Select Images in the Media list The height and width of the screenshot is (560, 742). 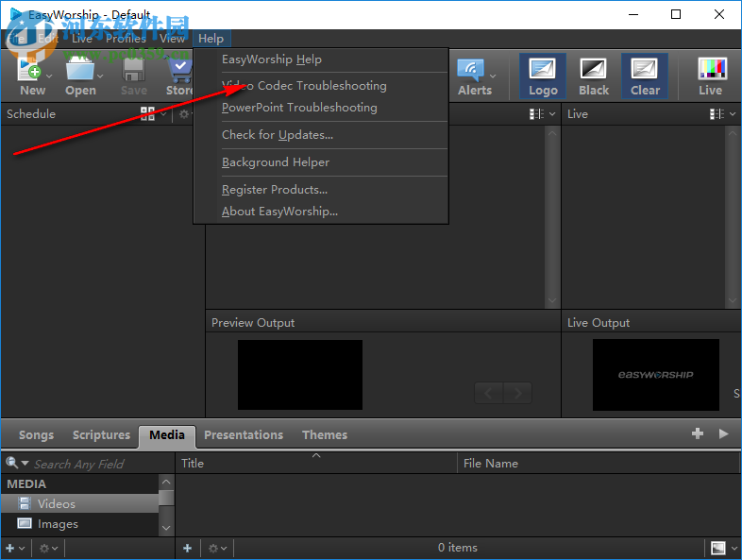tap(79, 524)
